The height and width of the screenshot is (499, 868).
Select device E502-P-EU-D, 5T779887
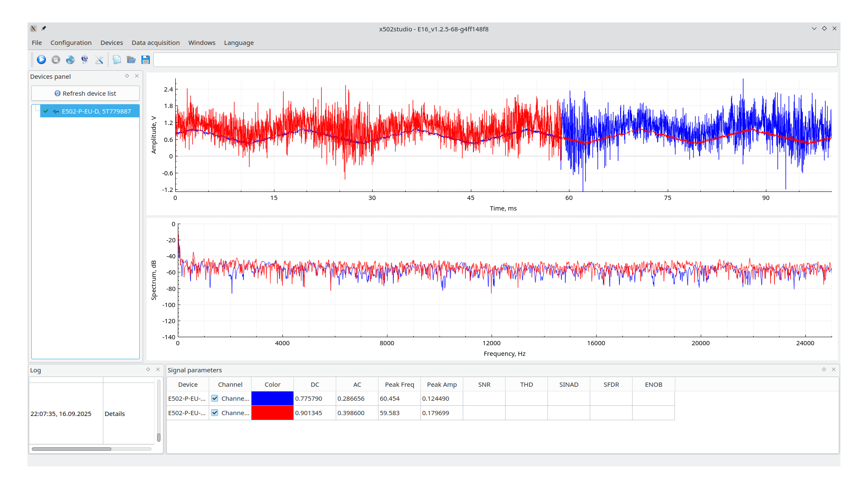click(96, 111)
